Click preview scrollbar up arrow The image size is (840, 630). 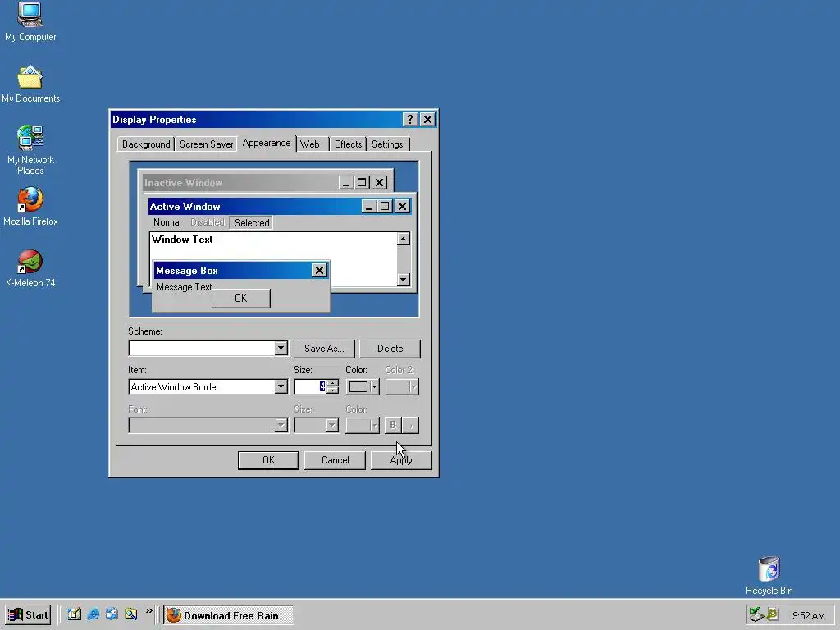pyautogui.click(x=404, y=239)
